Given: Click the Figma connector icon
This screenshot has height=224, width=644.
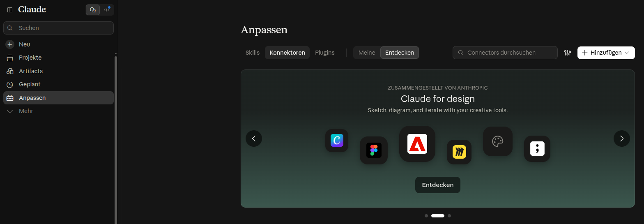Looking at the screenshot, I should (x=374, y=150).
